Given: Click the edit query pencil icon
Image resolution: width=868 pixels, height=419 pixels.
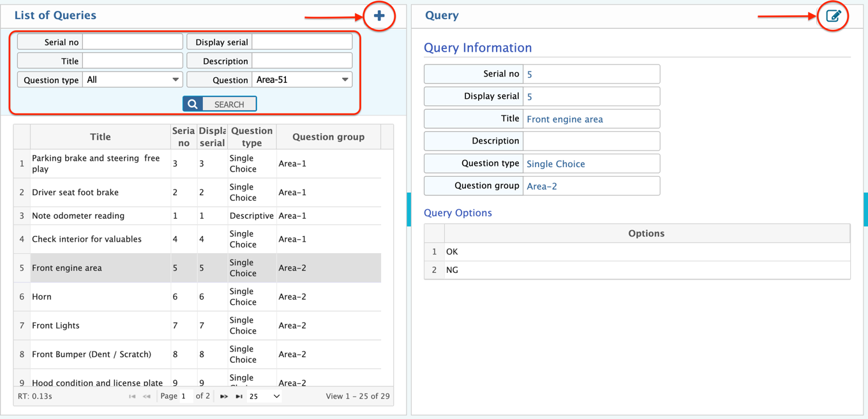Looking at the screenshot, I should click(x=833, y=16).
